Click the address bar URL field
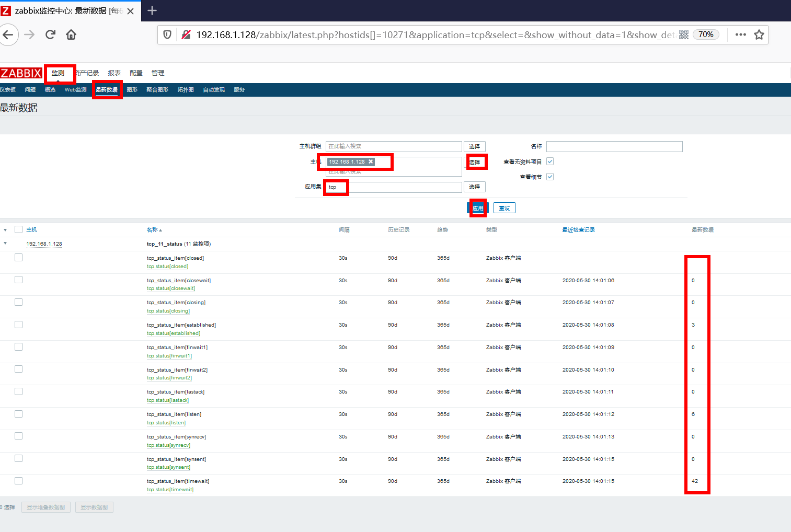 click(435, 35)
